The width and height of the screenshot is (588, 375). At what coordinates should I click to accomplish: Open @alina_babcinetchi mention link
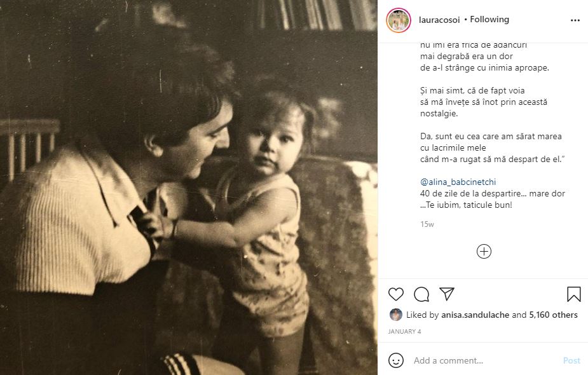click(x=458, y=182)
